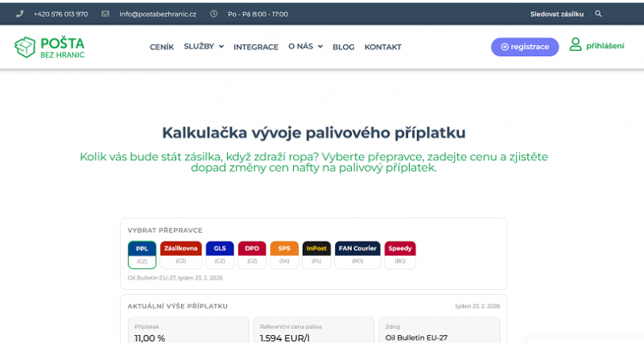Screen dimensions: 644x343
Task: Click the search magnifier icon
Action: pyautogui.click(x=598, y=14)
